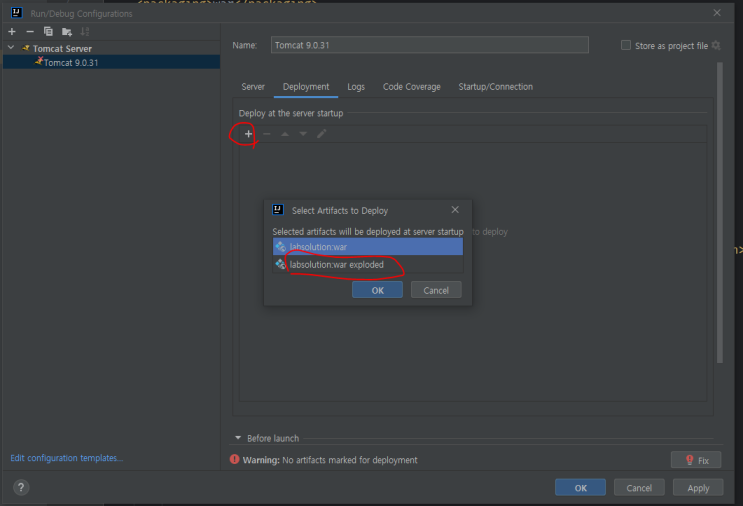743x506 pixels.
Task: Open the Logs tab
Action: (356, 87)
